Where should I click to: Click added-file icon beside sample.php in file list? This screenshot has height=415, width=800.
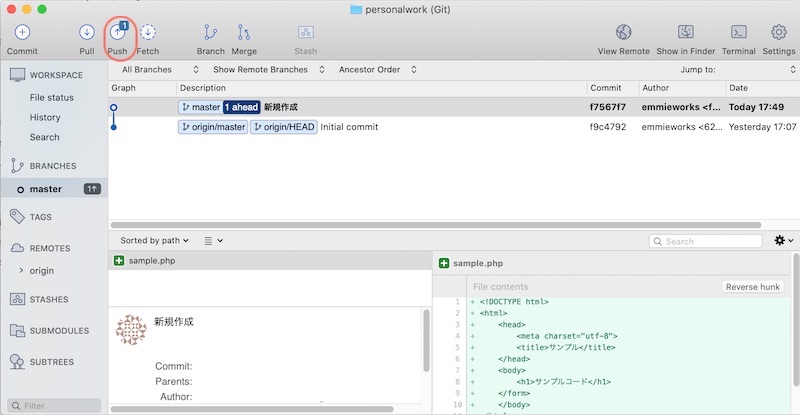pyautogui.click(x=119, y=260)
